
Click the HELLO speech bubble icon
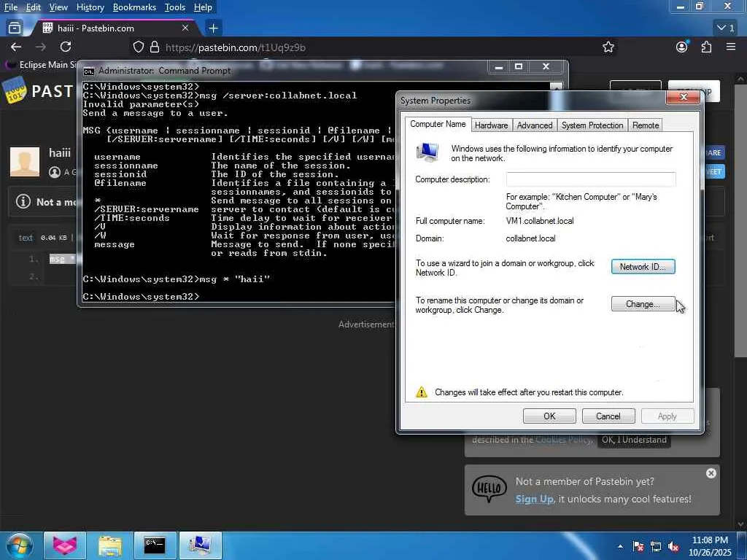tap(489, 489)
